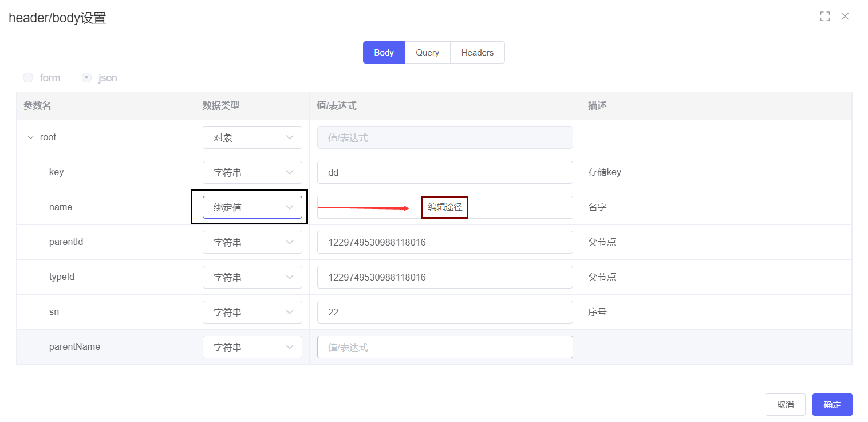
Task: Collapse the root tree node
Action: [31, 137]
